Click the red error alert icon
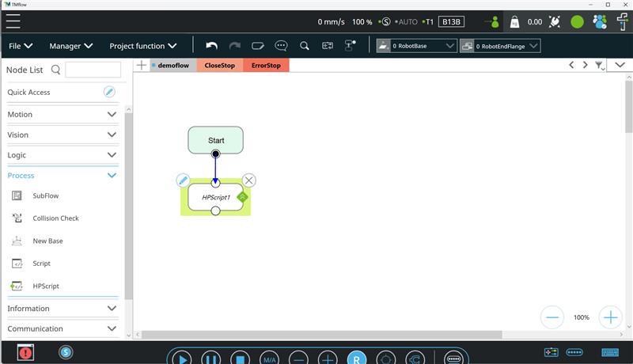Screen dimensions: 633x364 point(25,353)
